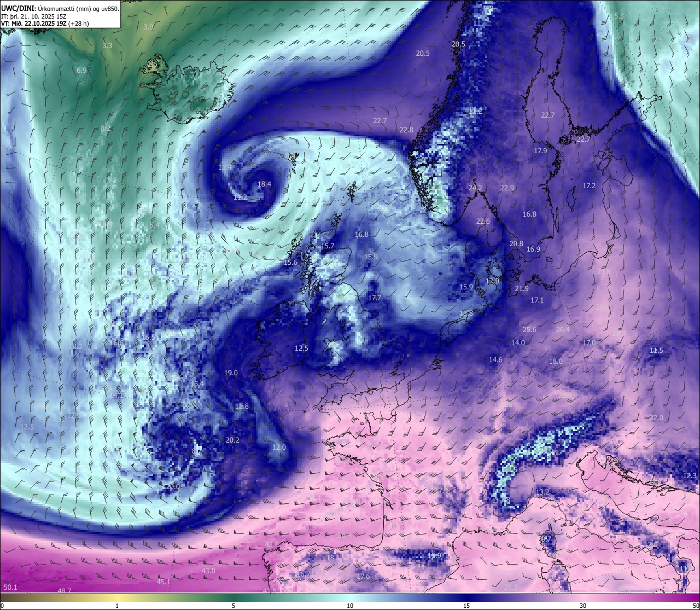Click the 24.2 value label
The image size is (700, 610).
[x=475, y=188]
